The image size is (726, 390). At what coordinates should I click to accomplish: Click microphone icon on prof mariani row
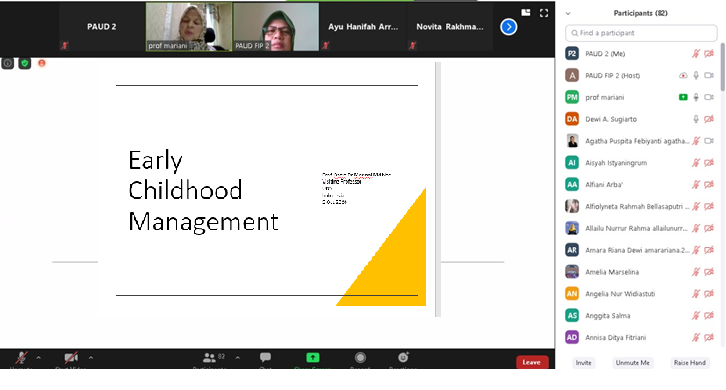[x=695, y=97]
